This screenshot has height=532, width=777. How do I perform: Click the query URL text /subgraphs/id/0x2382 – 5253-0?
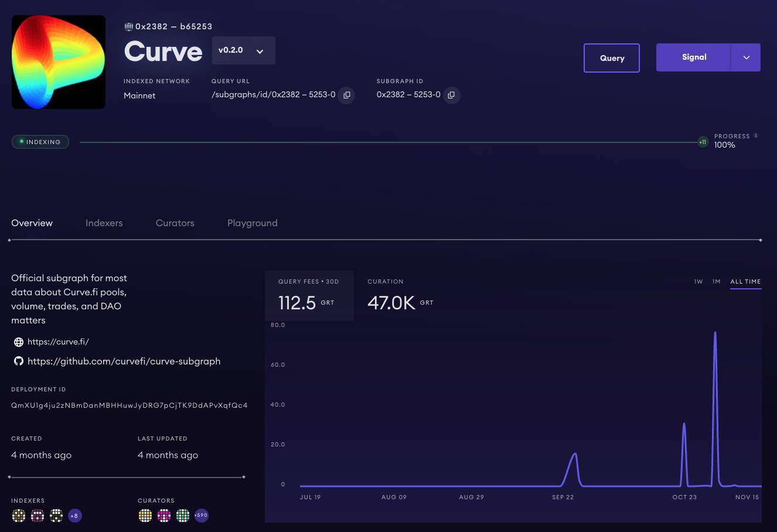pyautogui.click(x=274, y=94)
